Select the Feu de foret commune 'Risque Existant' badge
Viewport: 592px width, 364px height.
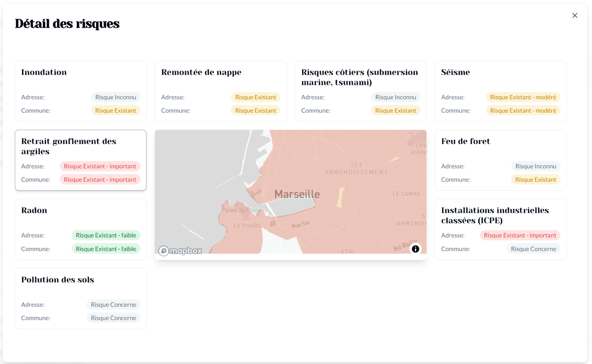point(536,180)
